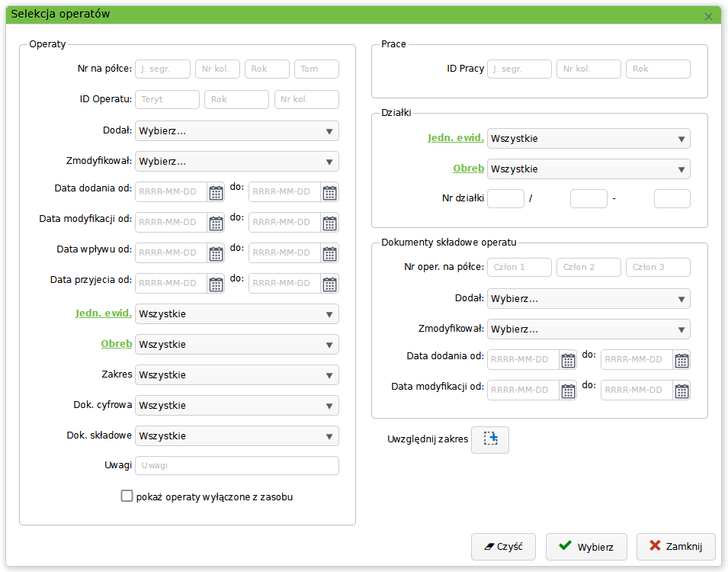Focus the Uwagi text field
The image size is (728, 572).
236,466
